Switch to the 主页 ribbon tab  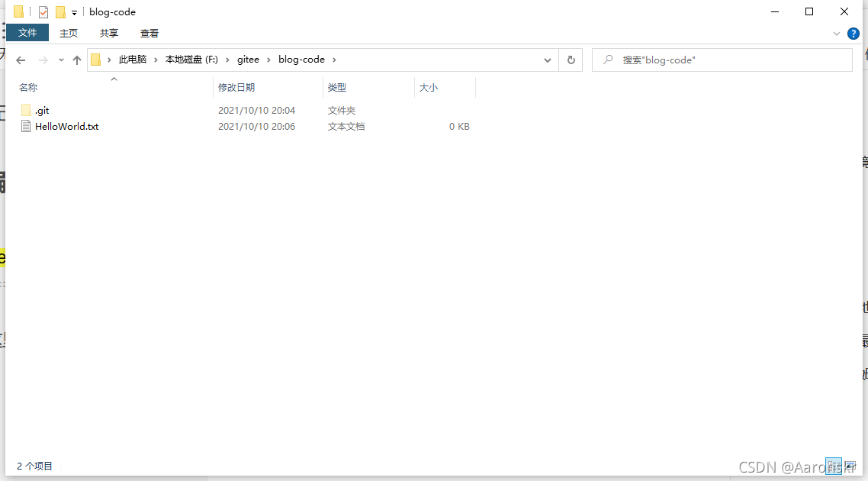coord(69,34)
